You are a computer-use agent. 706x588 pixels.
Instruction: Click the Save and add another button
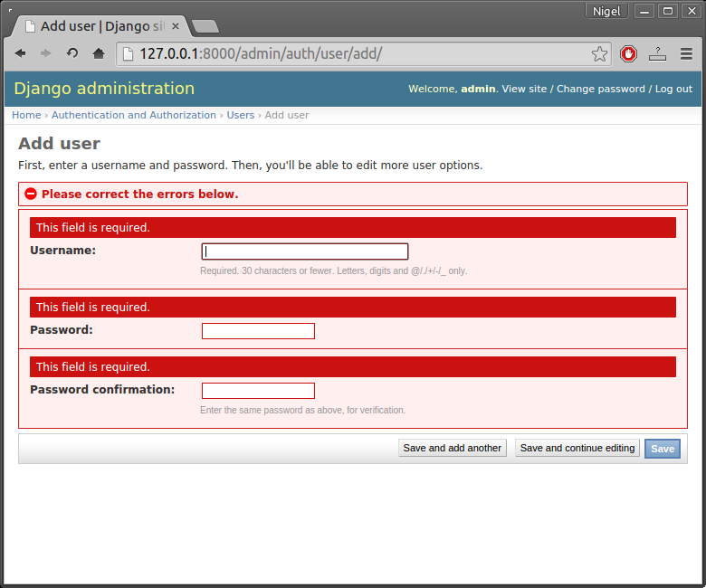[x=452, y=448]
